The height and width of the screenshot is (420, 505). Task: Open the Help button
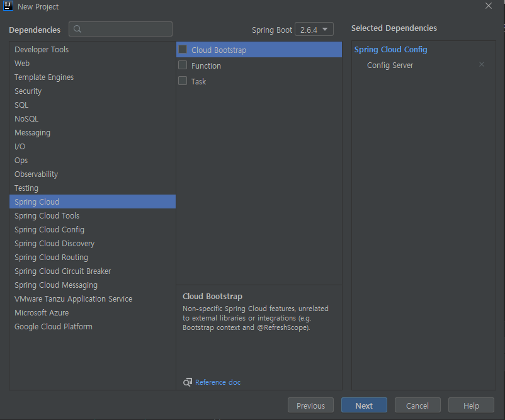click(470, 405)
